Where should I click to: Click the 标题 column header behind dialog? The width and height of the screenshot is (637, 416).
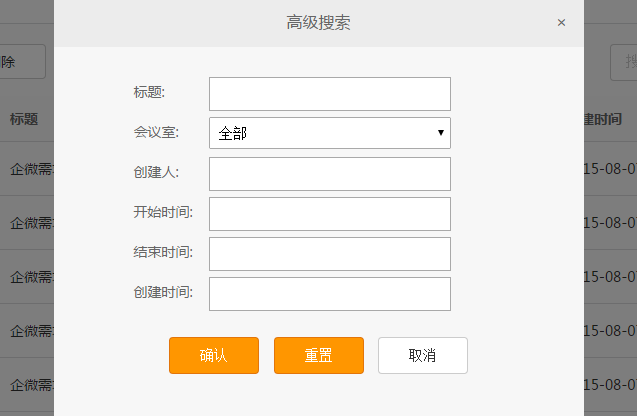coord(24,119)
